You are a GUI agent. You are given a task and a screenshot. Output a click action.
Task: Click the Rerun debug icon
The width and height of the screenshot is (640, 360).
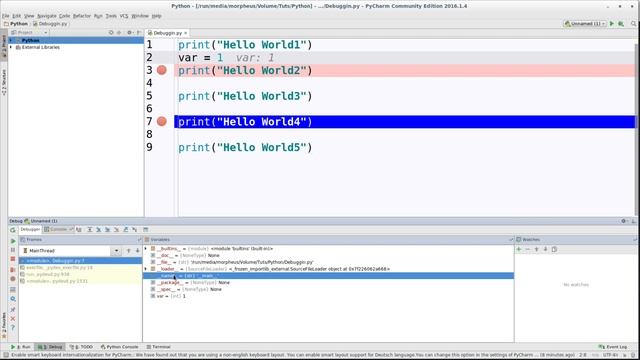pos(13,230)
